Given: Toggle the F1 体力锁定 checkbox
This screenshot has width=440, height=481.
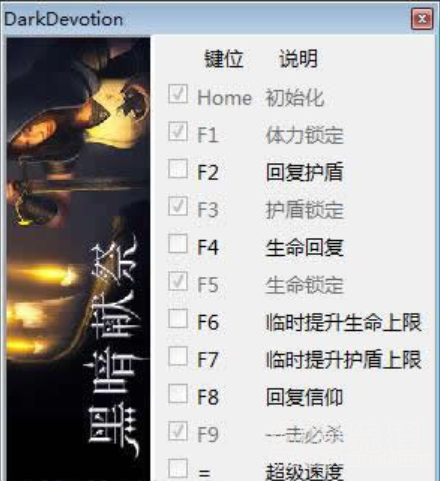Looking at the screenshot, I should [178, 131].
